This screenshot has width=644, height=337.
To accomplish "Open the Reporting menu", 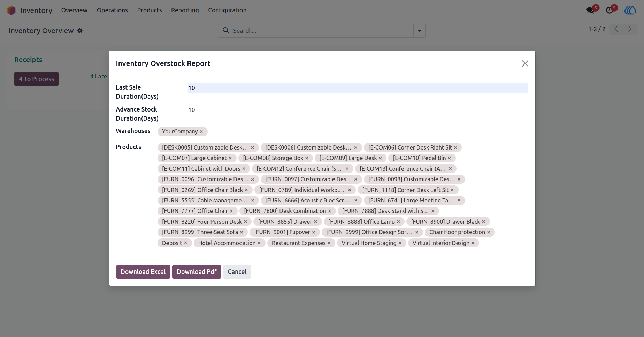I will click(185, 10).
